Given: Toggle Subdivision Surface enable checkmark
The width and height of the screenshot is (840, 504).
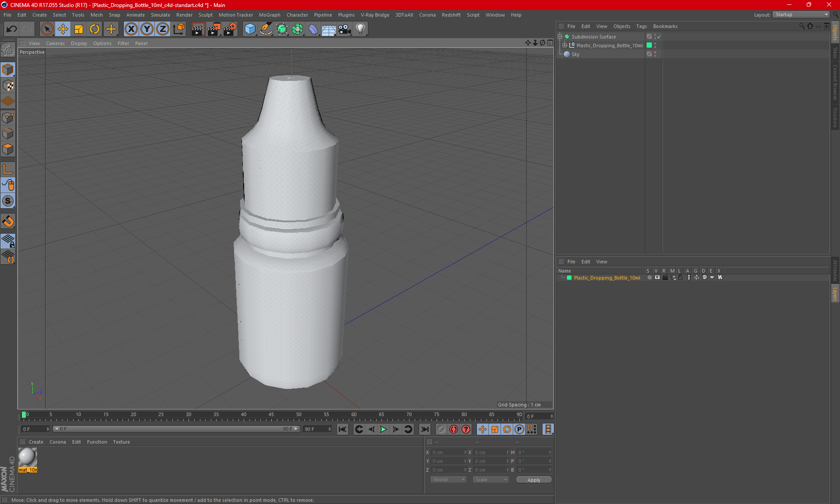Looking at the screenshot, I should [659, 37].
